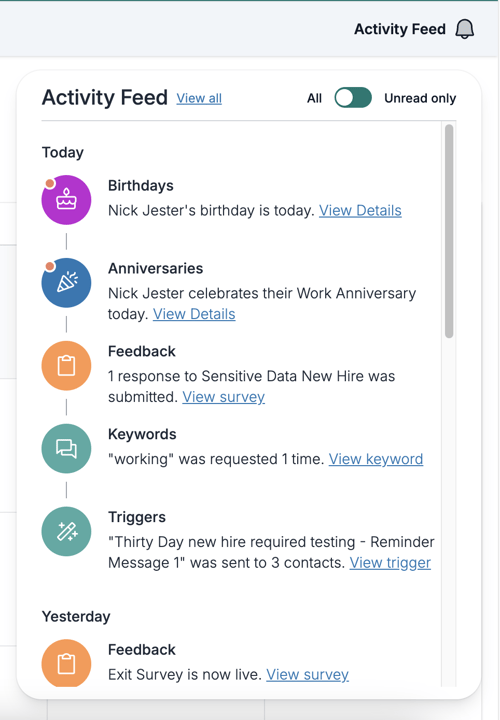Click the Activity Feed header text at top
The width and height of the screenshot is (500, 720).
(x=400, y=29)
